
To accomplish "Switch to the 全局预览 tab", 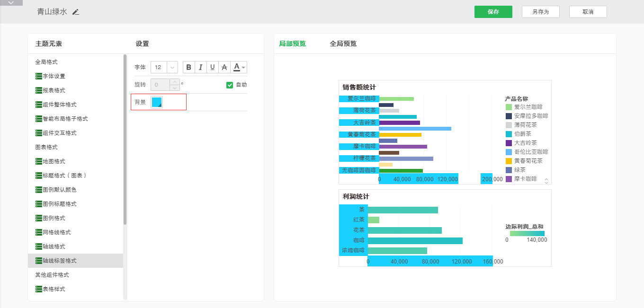I will point(343,44).
